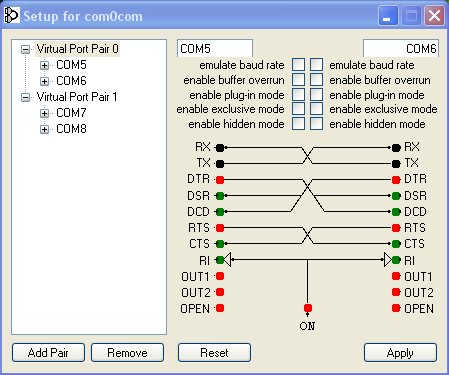Click the COM6 port name field

click(401, 49)
